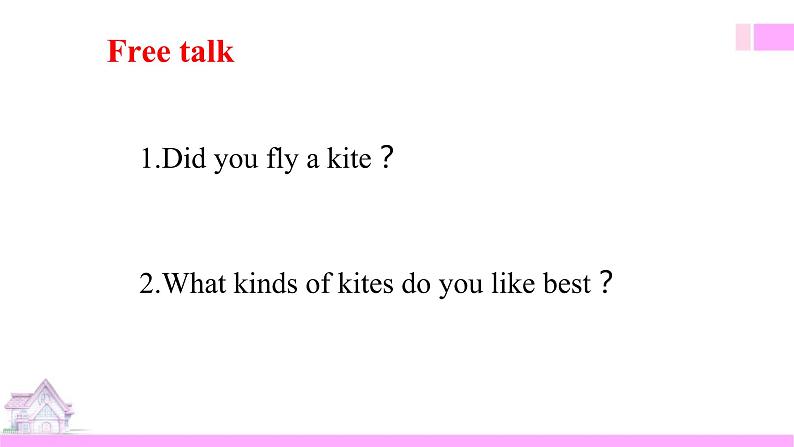Click the '2.What' at the start of question two
The image size is (794, 447).
pyautogui.click(x=182, y=283)
